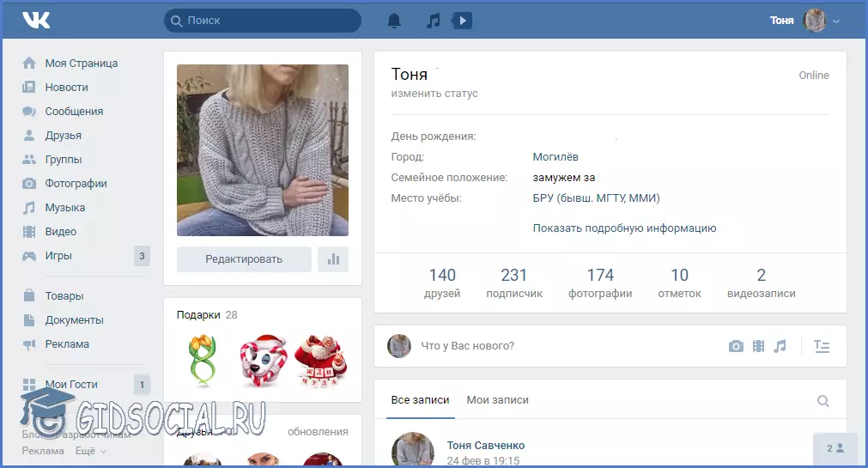868x468 pixels.
Task: Attach audio to the new post
Action: point(780,346)
